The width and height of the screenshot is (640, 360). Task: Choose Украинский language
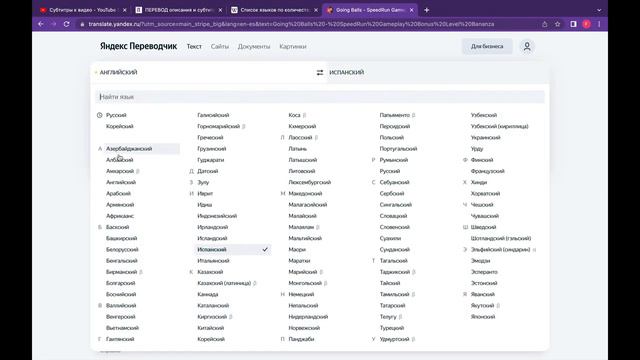pos(485,138)
